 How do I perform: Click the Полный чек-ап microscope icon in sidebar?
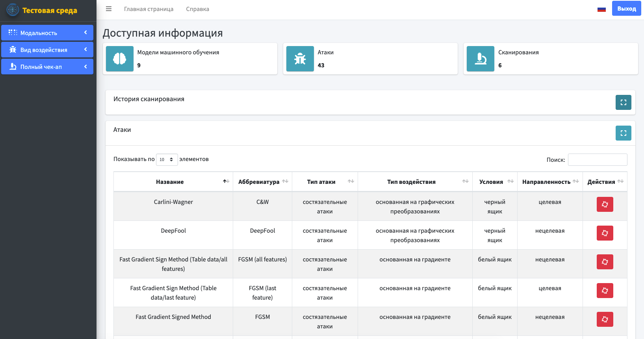pos(13,67)
